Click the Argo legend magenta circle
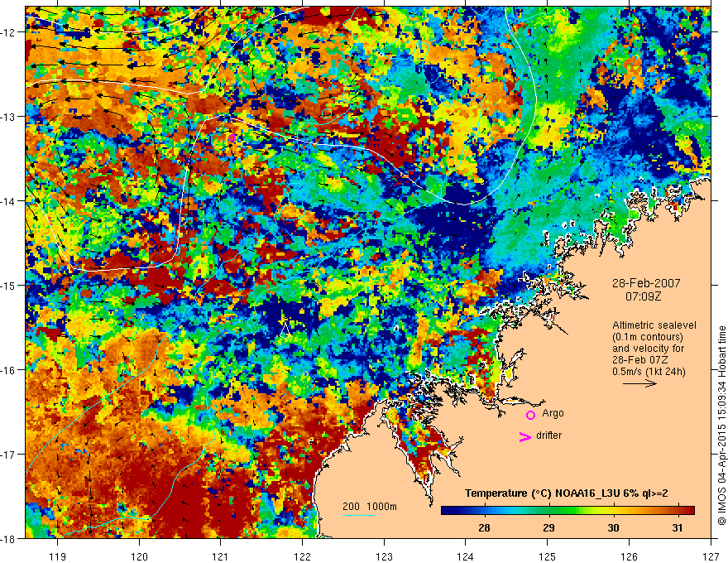Image resolution: width=728 pixels, height=563 pixels. (x=530, y=415)
